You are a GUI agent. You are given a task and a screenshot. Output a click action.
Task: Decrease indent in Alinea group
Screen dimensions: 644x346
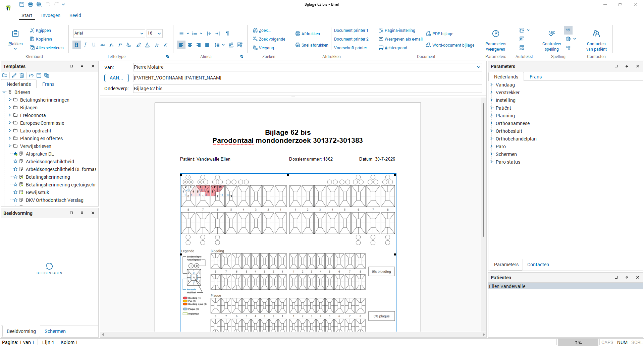[x=209, y=34]
